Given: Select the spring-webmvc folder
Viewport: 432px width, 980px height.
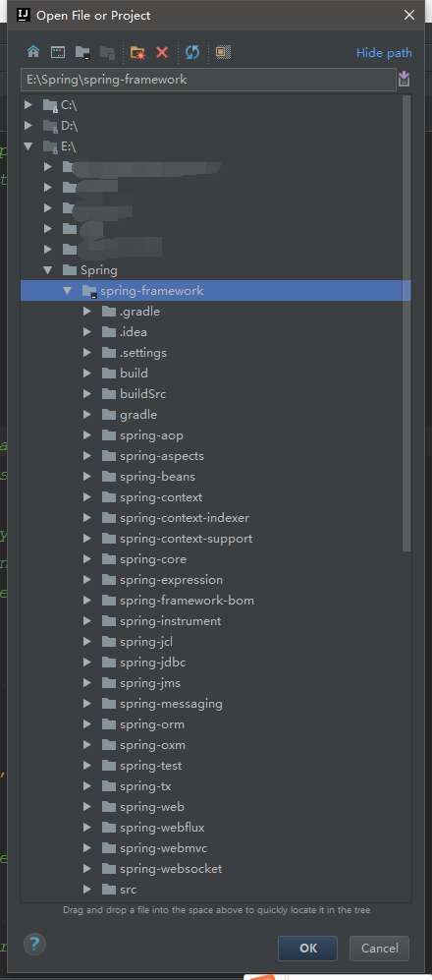Looking at the screenshot, I should [163, 847].
